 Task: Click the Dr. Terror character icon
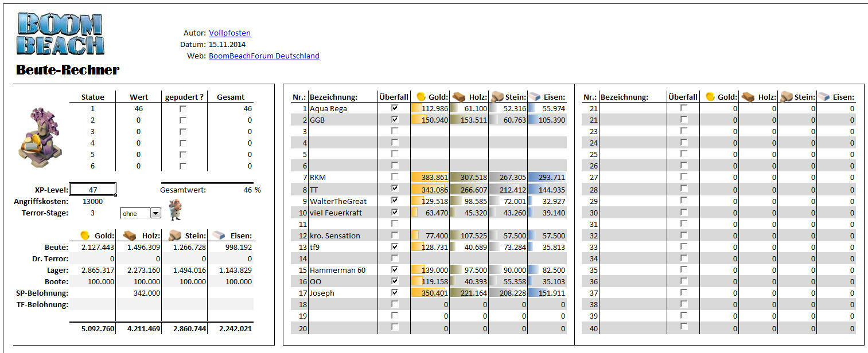point(175,210)
